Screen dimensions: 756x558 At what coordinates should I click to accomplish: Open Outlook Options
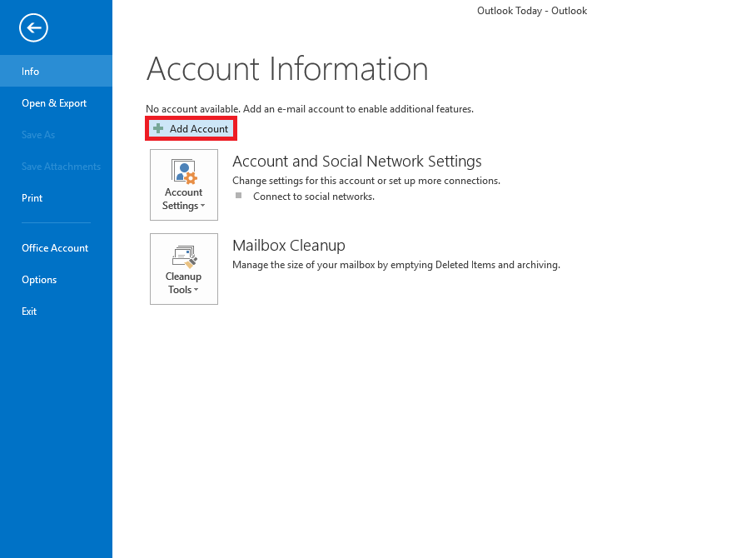56,280
